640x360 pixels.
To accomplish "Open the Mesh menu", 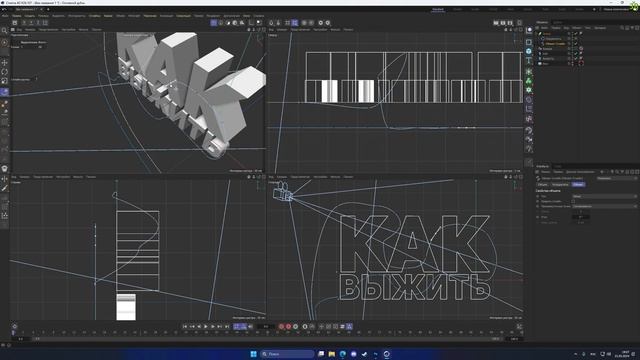I will pyautogui.click(x=108, y=16).
